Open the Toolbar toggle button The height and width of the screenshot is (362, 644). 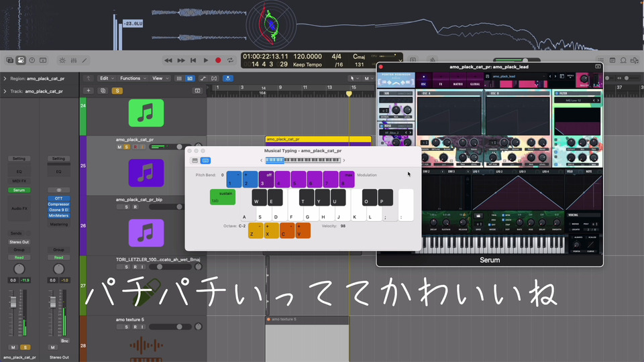[43, 60]
